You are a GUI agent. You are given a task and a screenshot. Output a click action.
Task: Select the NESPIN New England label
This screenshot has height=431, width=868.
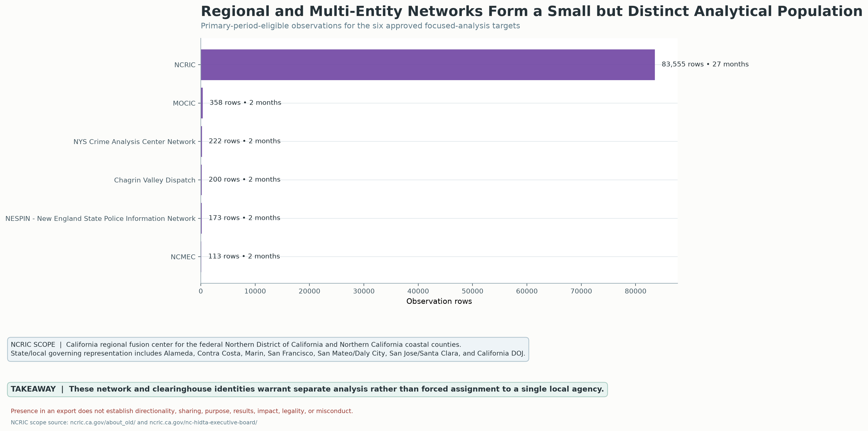[x=100, y=219]
